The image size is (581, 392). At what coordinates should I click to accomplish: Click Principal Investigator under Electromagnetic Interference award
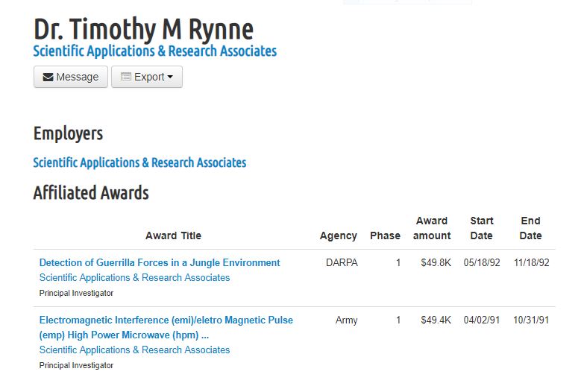point(76,365)
